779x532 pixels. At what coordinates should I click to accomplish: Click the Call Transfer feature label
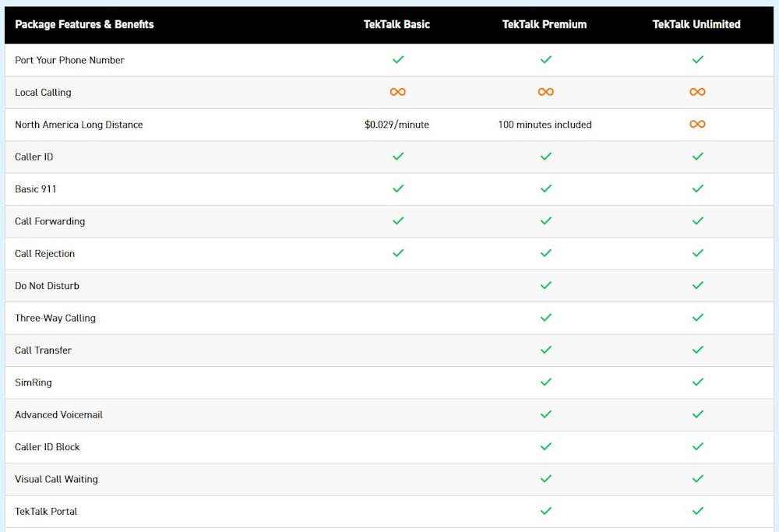[x=43, y=351]
